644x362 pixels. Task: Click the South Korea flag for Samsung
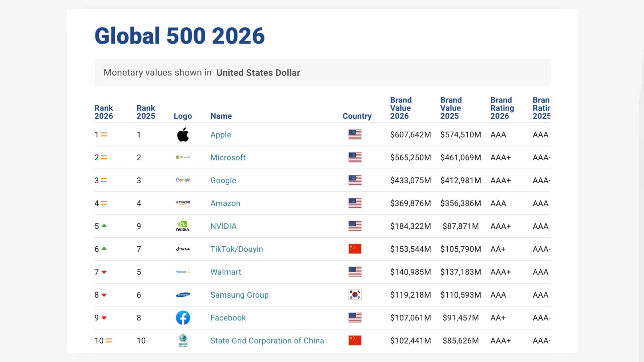click(355, 295)
